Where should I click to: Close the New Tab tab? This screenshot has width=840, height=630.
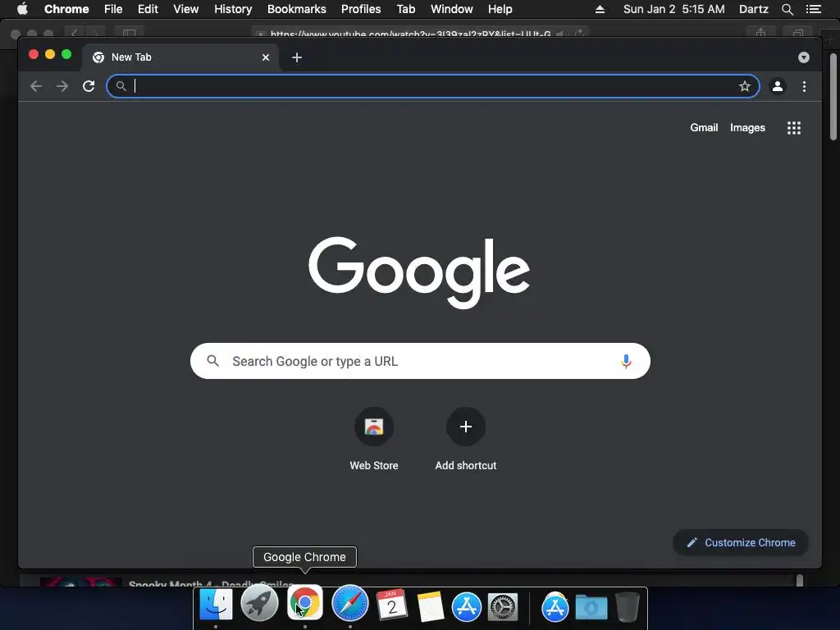point(266,57)
